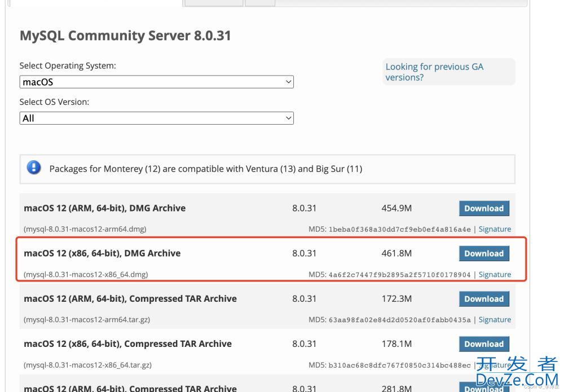The image size is (564, 392).
Task: Open the Select OS Version dropdown showing All
Action: pyautogui.click(x=156, y=118)
